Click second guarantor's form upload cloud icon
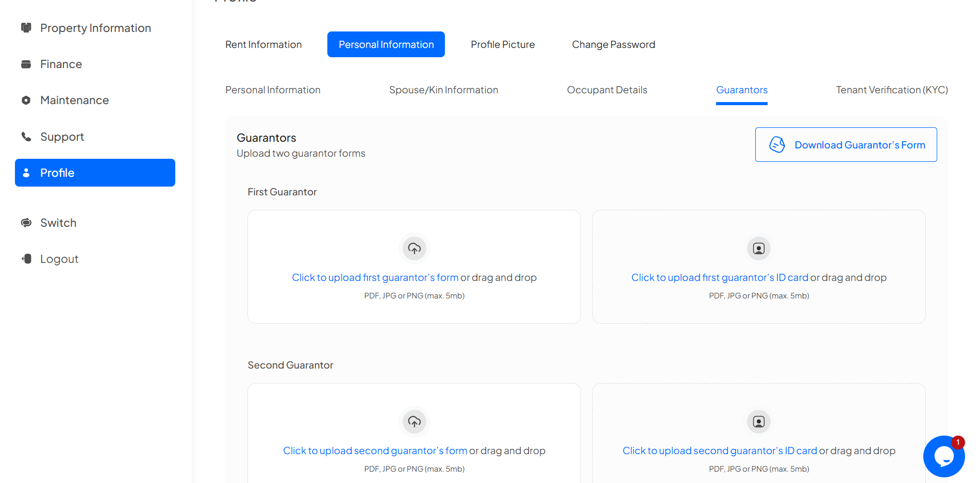The width and height of the screenshot is (980, 483). click(x=414, y=422)
